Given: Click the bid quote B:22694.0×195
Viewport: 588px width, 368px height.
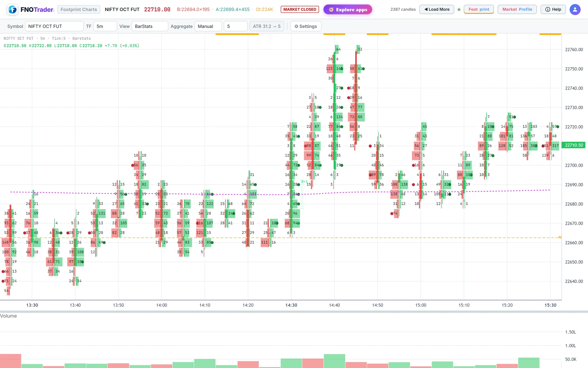Looking at the screenshot, I should pos(193,10).
